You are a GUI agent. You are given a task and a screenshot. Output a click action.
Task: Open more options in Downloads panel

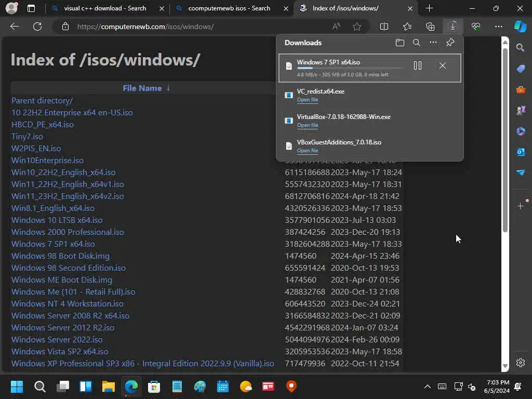coord(433,43)
